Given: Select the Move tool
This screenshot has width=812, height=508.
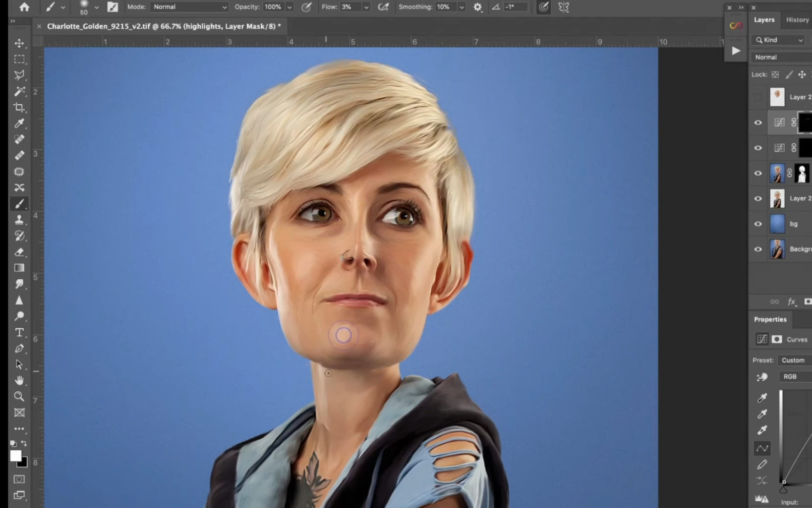Looking at the screenshot, I should 20,43.
